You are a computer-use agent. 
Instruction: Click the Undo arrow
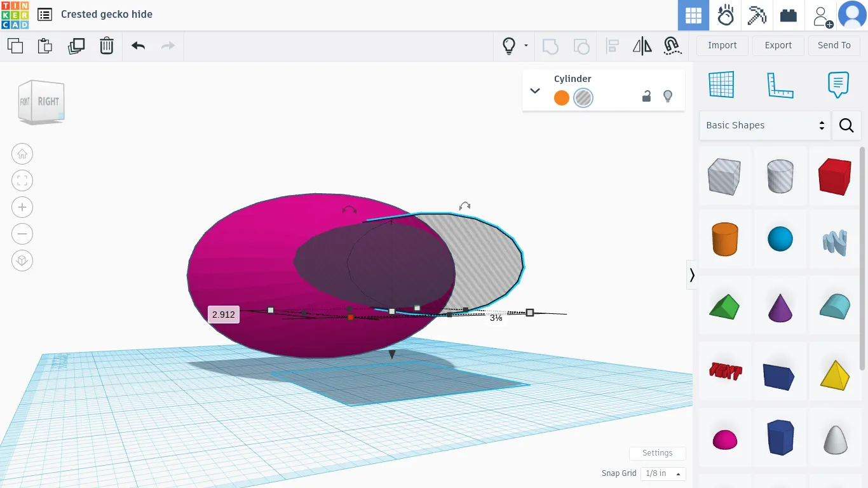[x=138, y=46]
